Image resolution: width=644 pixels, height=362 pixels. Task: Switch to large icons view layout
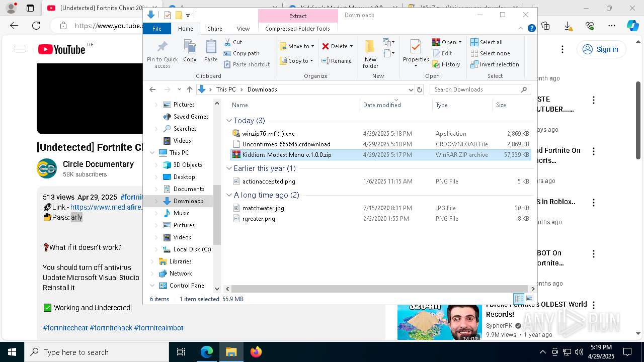(529, 299)
